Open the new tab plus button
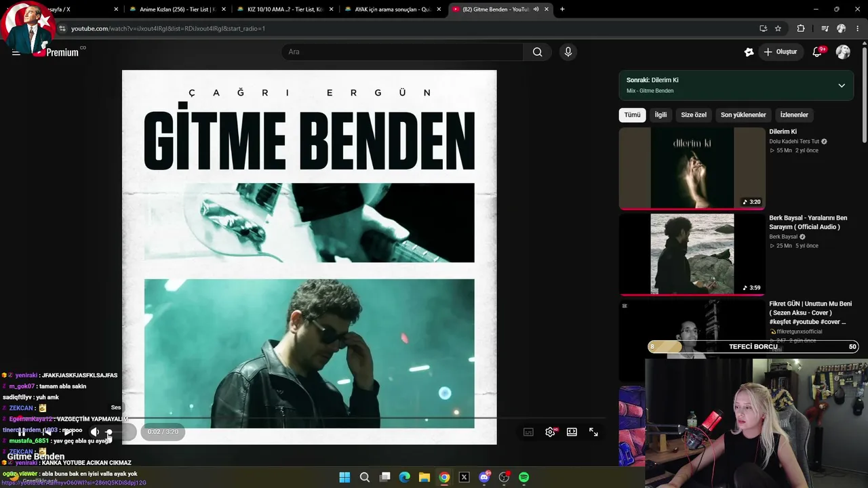 click(x=562, y=9)
